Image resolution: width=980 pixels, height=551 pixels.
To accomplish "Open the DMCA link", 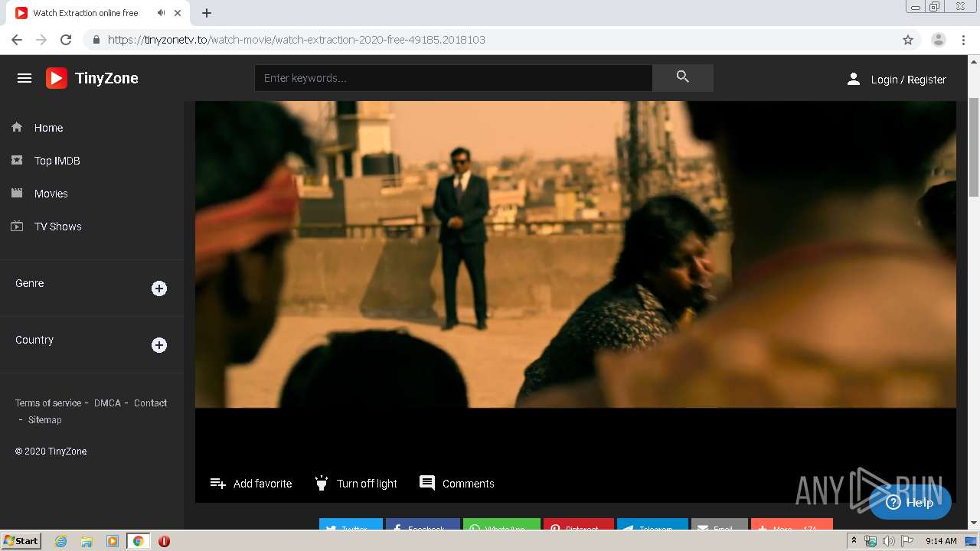I will 107,403.
